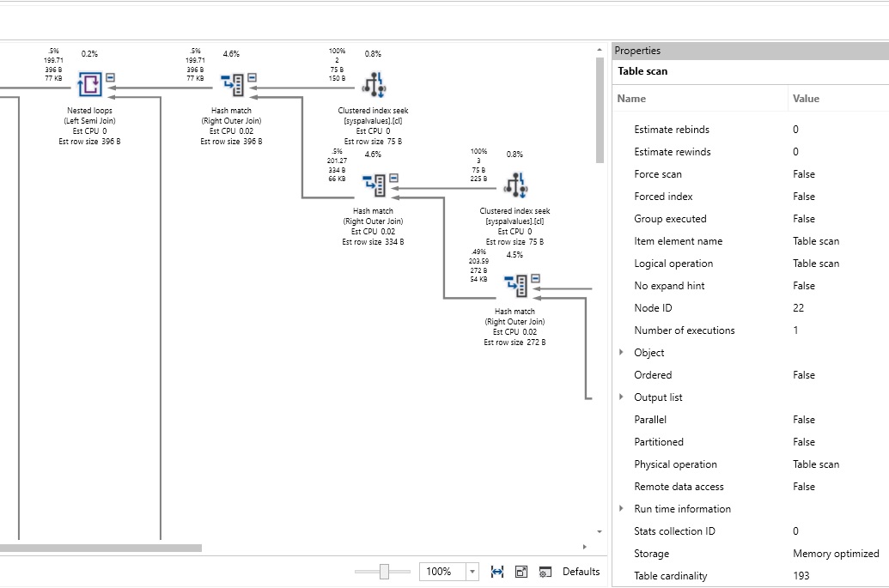
Task: Click the zoom-to-fit window icon
Action: pyautogui.click(x=521, y=572)
